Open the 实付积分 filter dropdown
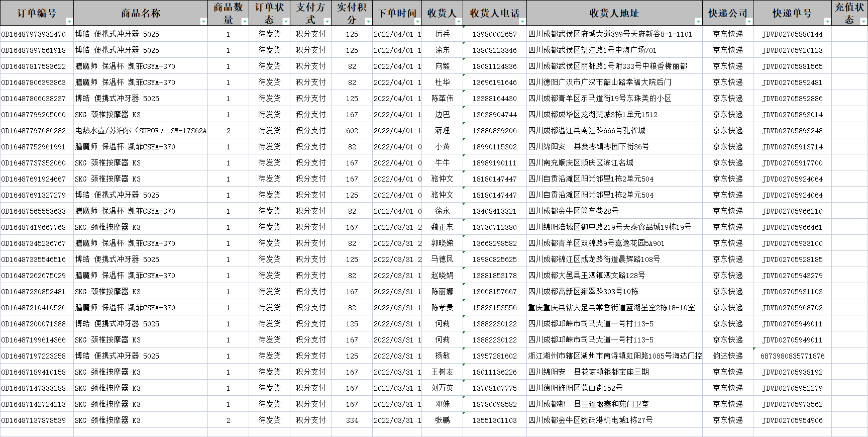This screenshot has width=868, height=437. point(368,21)
